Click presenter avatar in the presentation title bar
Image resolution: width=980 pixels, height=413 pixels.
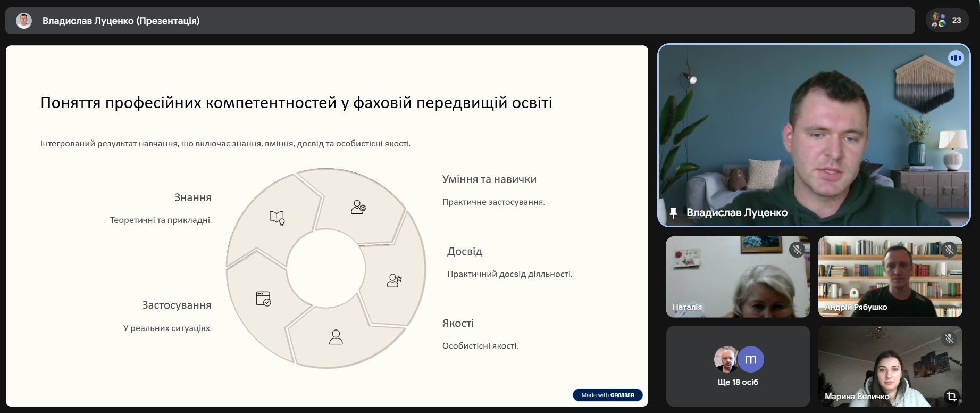pyautogui.click(x=24, y=21)
